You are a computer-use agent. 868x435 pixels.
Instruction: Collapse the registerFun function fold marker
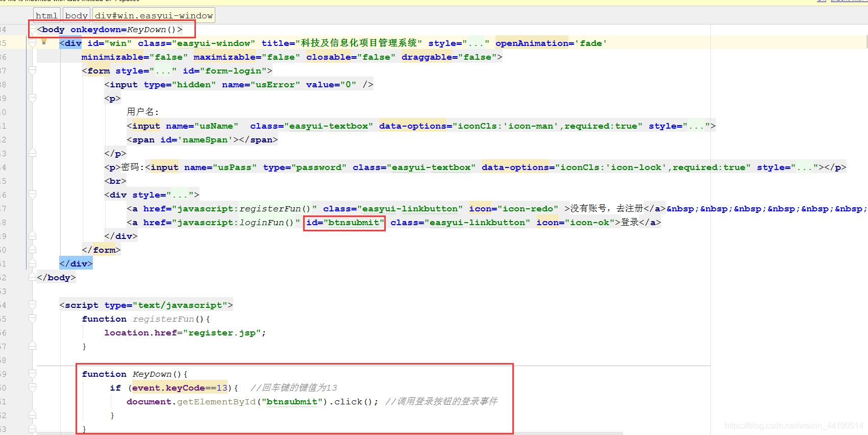click(x=33, y=319)
